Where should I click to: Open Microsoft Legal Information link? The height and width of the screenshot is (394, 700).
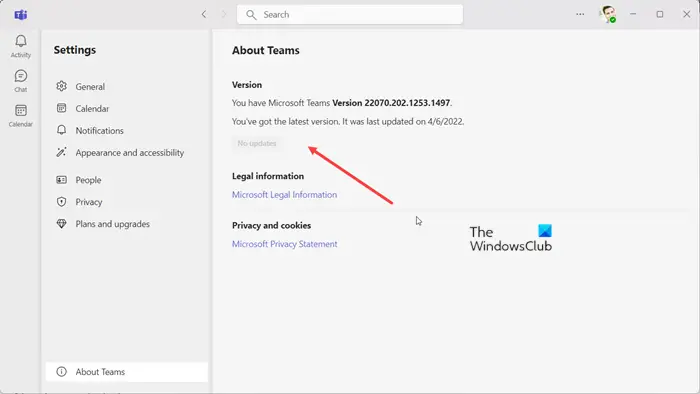point(284,195)
